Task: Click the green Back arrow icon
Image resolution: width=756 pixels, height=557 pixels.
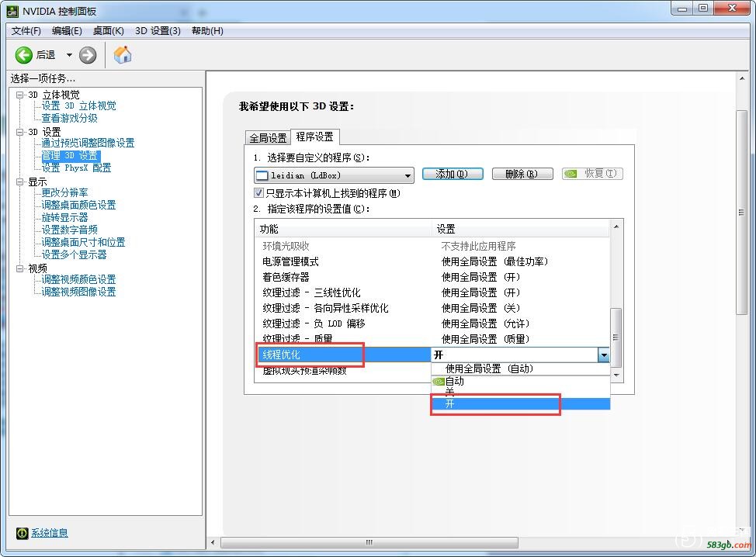Action: (23, 55)
